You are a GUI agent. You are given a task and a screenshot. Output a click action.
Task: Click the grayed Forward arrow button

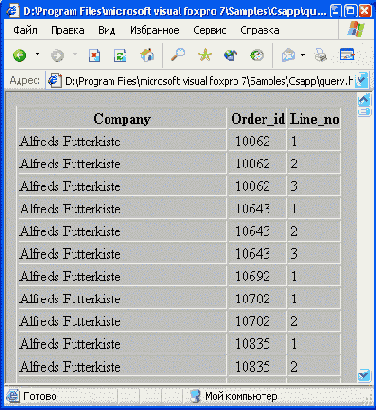point(57,55)
